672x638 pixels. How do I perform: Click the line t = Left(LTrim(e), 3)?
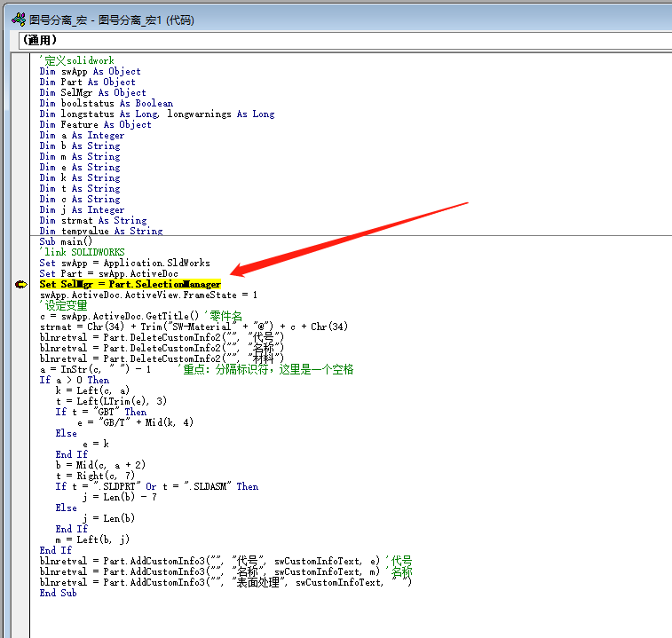111,401
